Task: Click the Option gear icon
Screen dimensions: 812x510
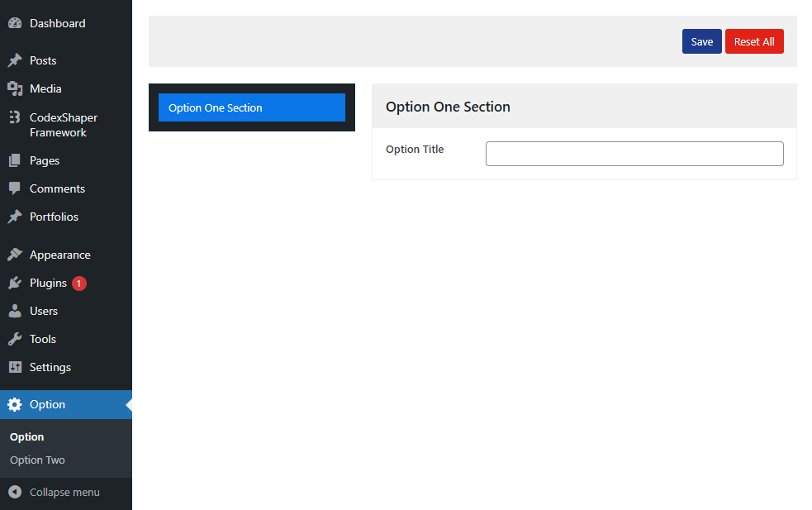Action: 13,404
